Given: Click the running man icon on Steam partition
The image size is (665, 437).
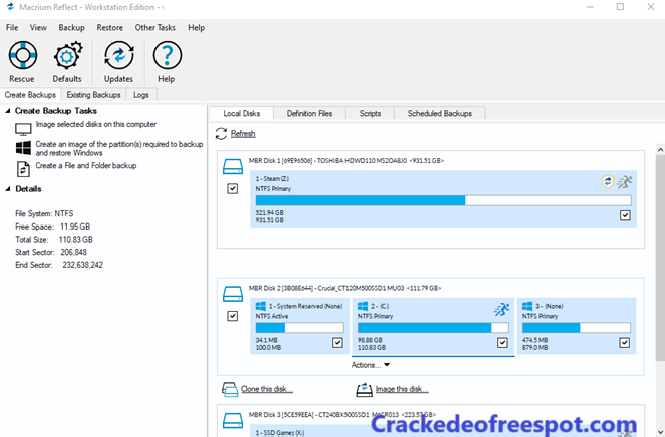Looking at the screenshot, I should [625, 182].
